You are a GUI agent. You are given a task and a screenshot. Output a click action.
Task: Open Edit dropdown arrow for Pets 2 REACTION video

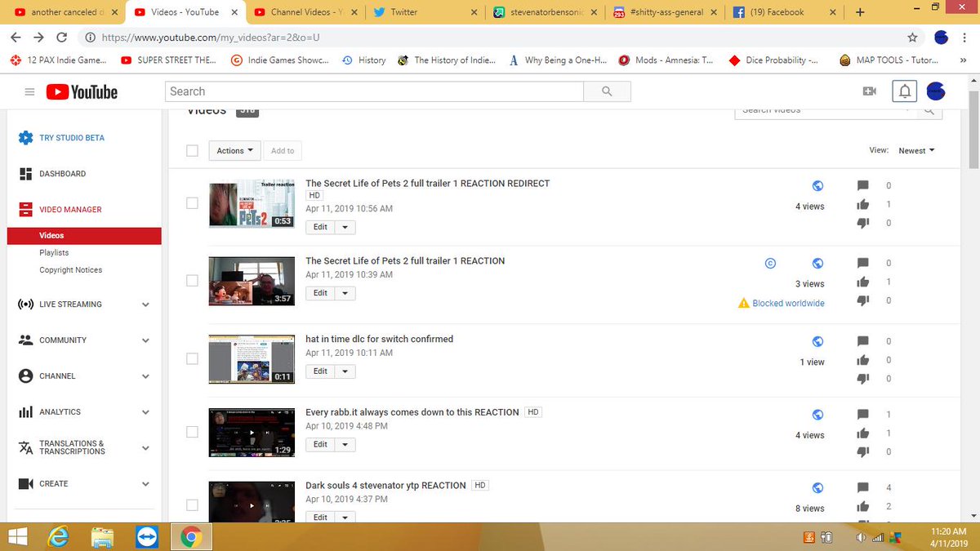pos(345,293)
